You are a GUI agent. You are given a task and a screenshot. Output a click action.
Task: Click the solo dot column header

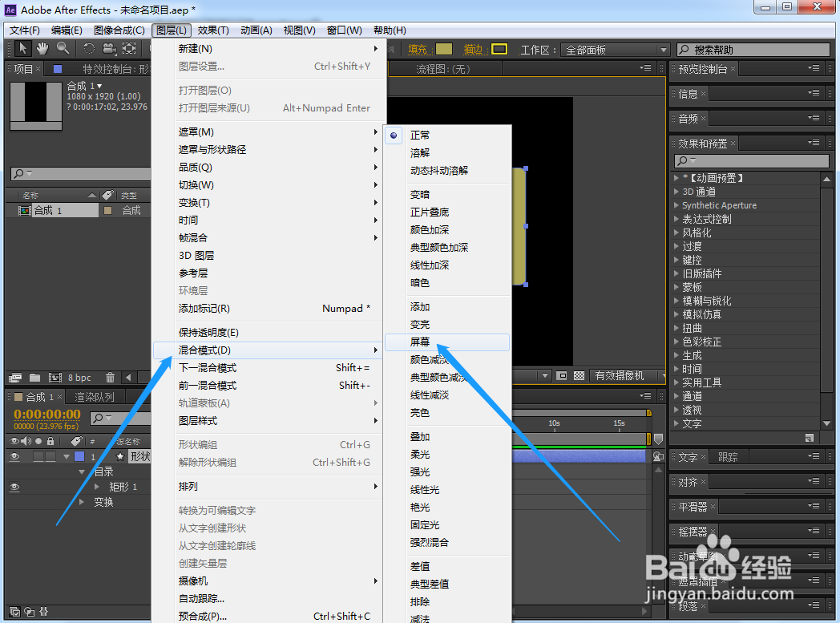point(38,441)
